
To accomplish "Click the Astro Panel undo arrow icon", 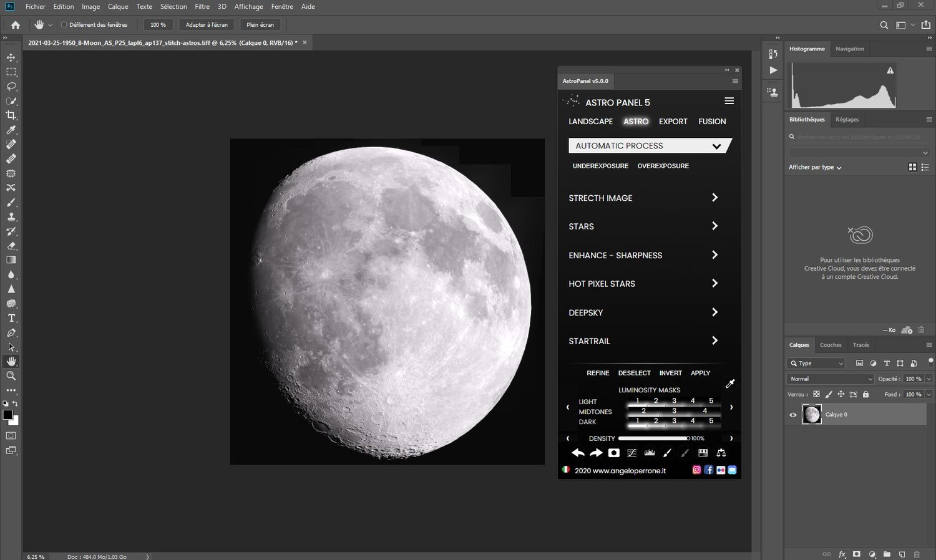I will pyautogui.click(x=578, y=453).
